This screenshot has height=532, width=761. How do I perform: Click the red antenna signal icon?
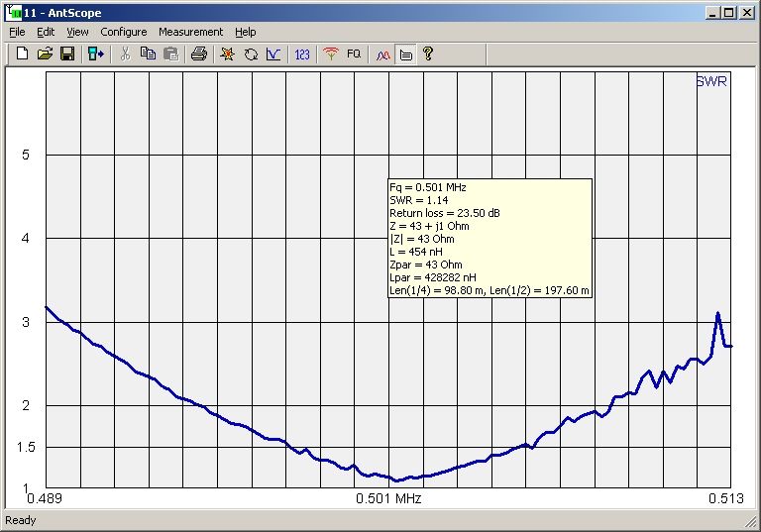coord(331,53)
